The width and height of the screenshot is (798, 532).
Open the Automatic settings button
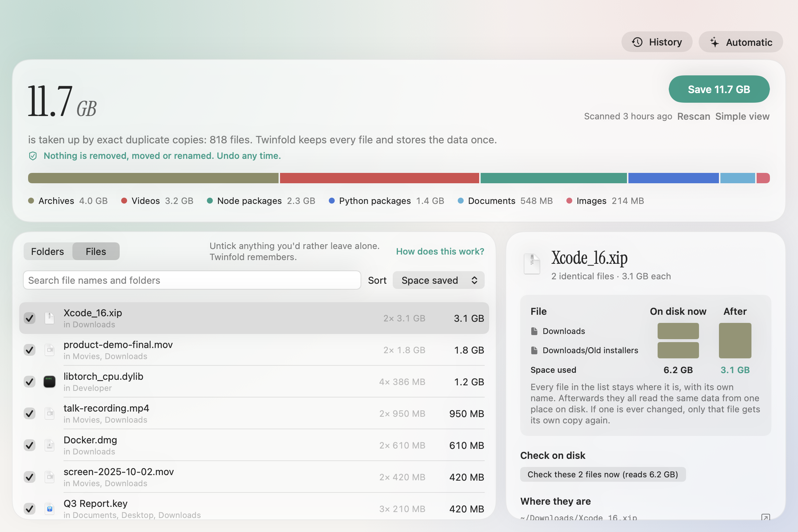pyautogui.click(x=741, y=42)
